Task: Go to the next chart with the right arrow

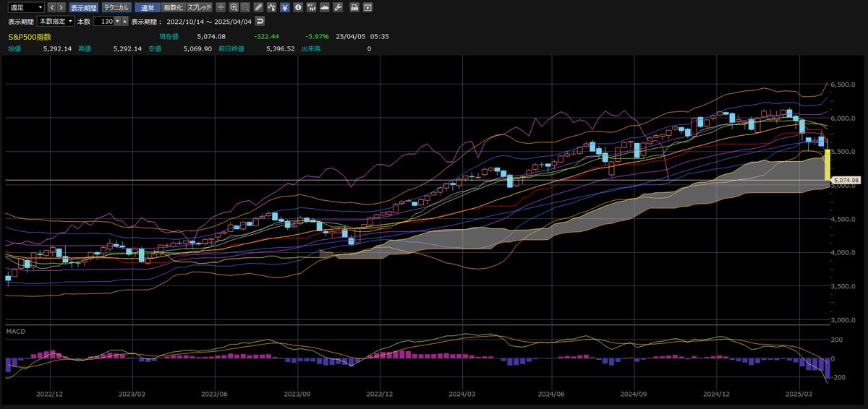Action: click(x=61, y=7)
